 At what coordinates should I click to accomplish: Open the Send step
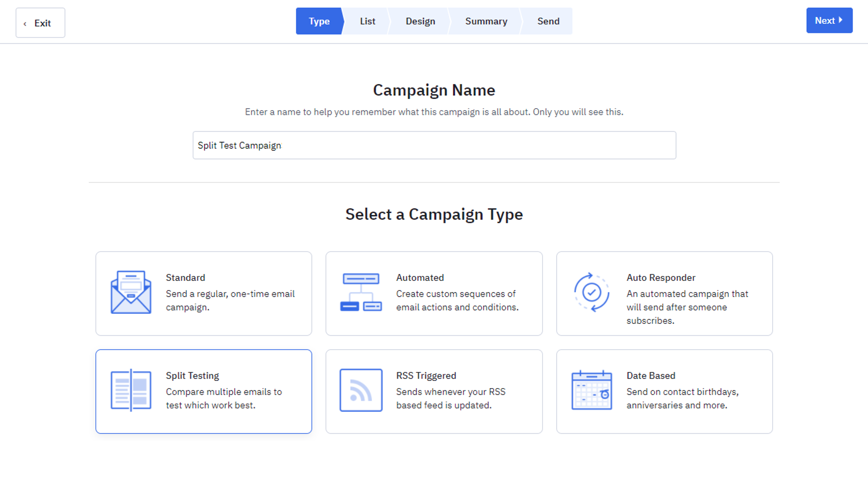pyautogui.click(x=548, y=21)
